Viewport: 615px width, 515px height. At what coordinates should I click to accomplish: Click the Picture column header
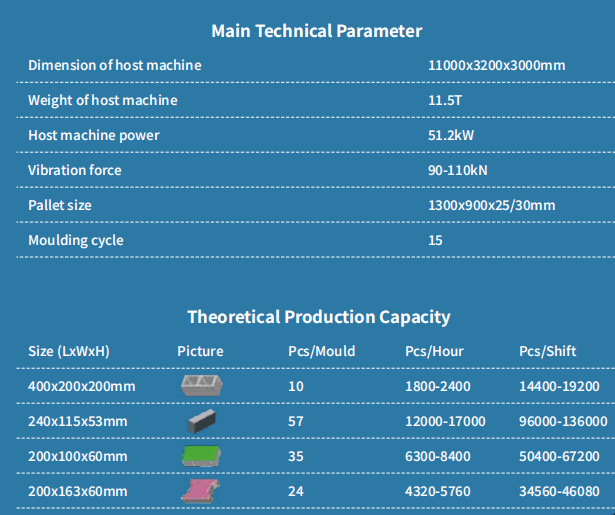tap(200, 351)
